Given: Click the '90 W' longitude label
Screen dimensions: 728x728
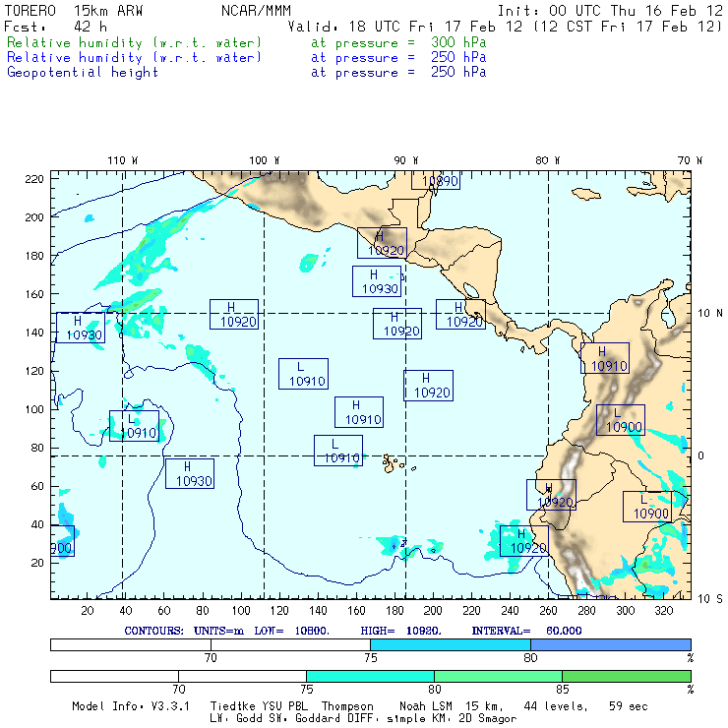Looking at the screenshot, I should 405,160.
